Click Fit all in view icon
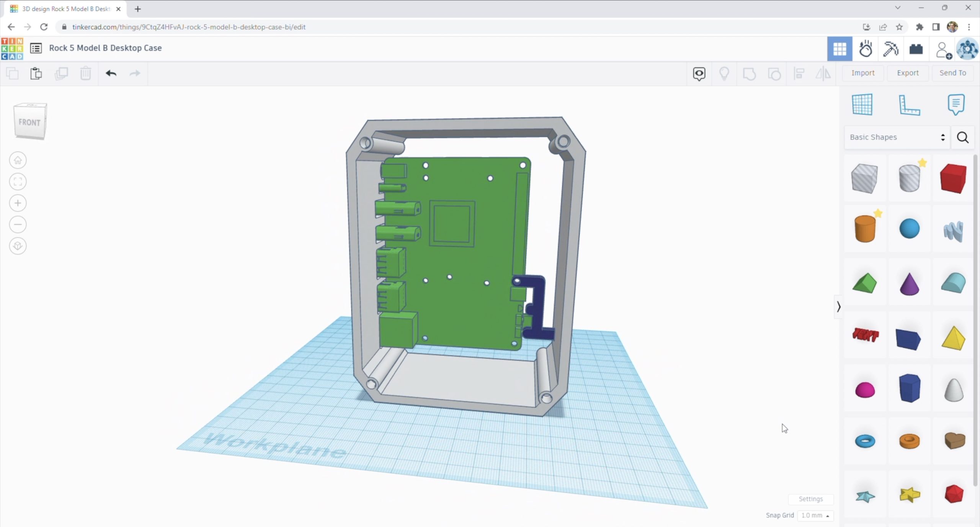Image resolution: width=980 pixels, height=527 pixels. 18,182
